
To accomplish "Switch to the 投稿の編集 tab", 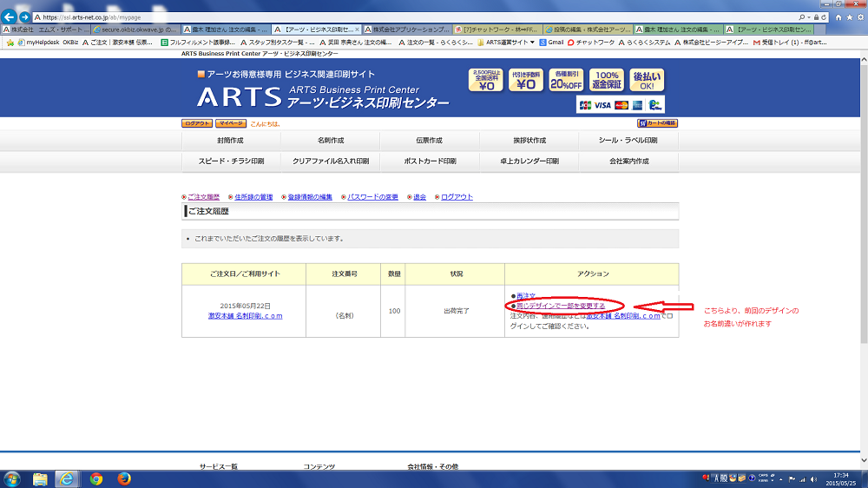I will click(588, 30).
